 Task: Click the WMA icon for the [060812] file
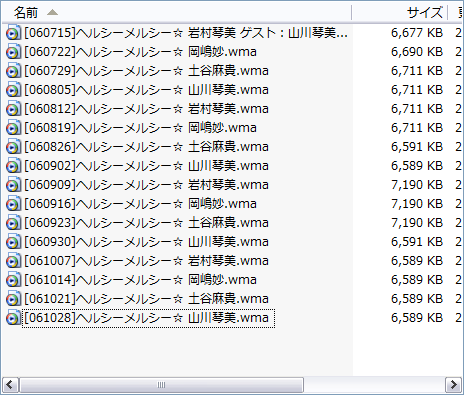tap(13, 109)
